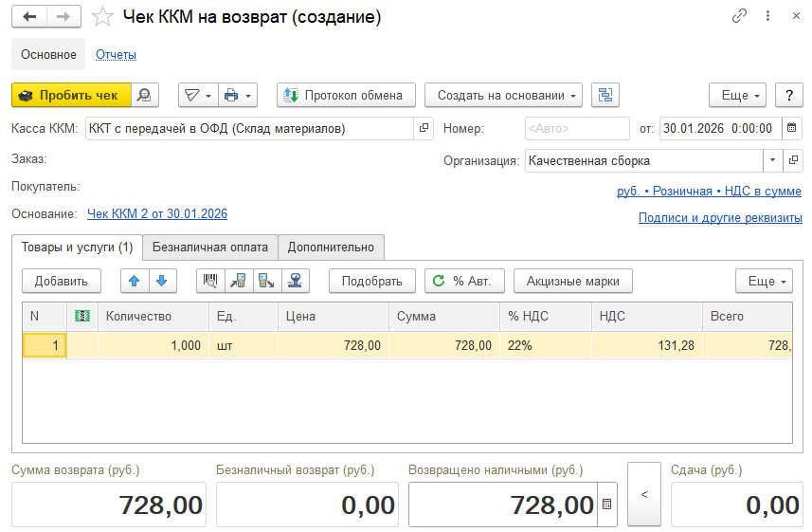Viewport: 812px width, 532px height.
Task: Switch to the Безналичная оплата tab
Action: pos(210,248)
